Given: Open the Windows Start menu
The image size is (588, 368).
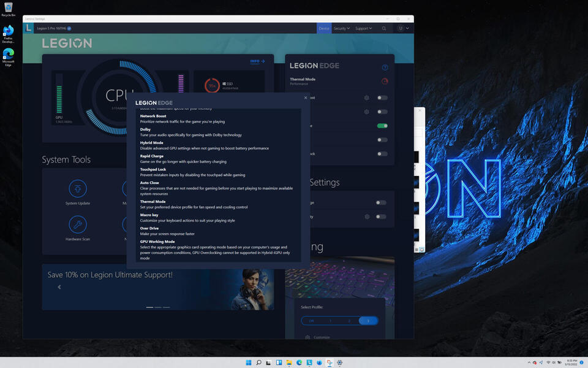Looking at the screenshot, I should point(248,362).
